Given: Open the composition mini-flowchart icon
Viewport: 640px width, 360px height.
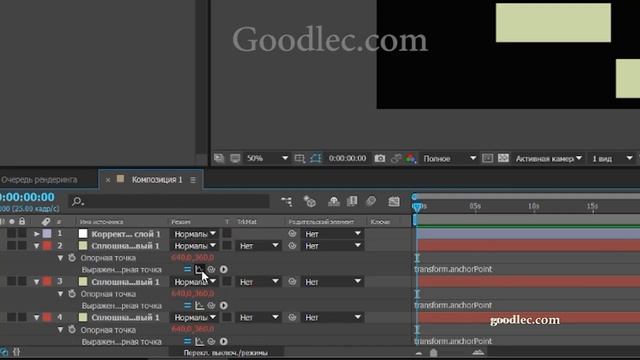Looking at the screenshot, I should (x=287, y=201).
